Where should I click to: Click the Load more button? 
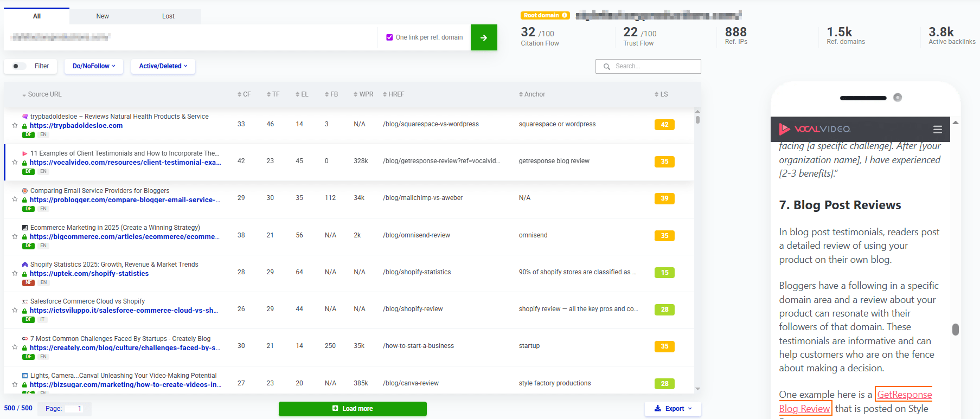click(x=353, y=409)
